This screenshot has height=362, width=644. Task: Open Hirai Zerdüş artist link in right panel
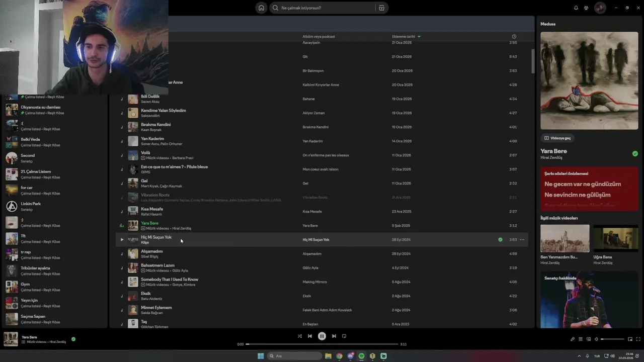click(x=551, y=158)
